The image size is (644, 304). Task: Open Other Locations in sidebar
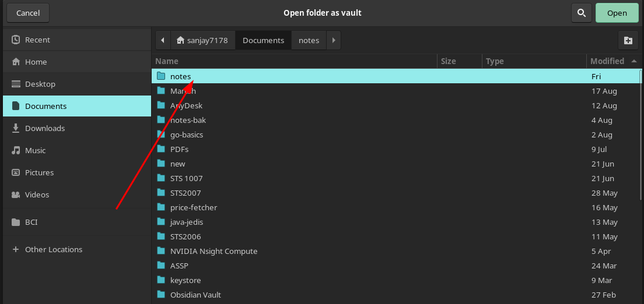53,249
